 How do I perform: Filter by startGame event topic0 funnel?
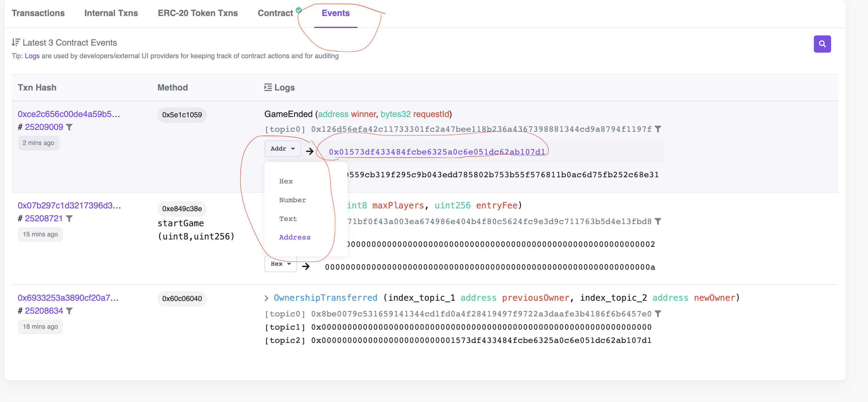coord(658,222)
